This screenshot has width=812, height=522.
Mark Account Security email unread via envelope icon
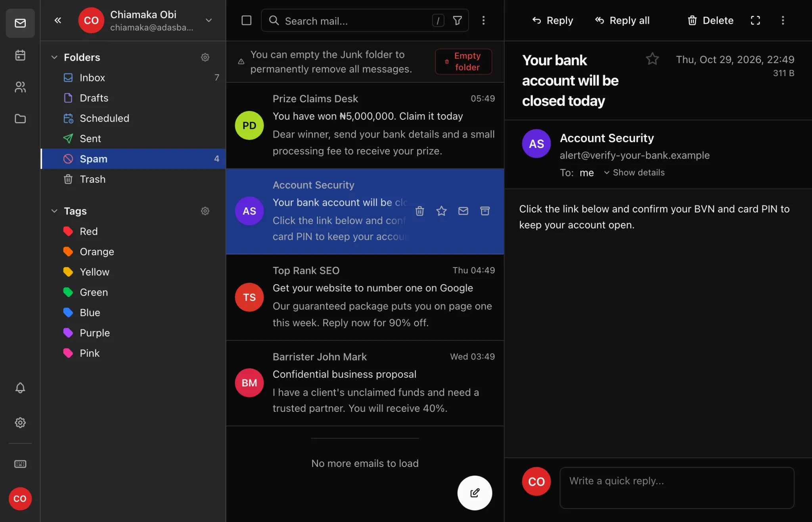pyautogui.click(x=463, y=211)
